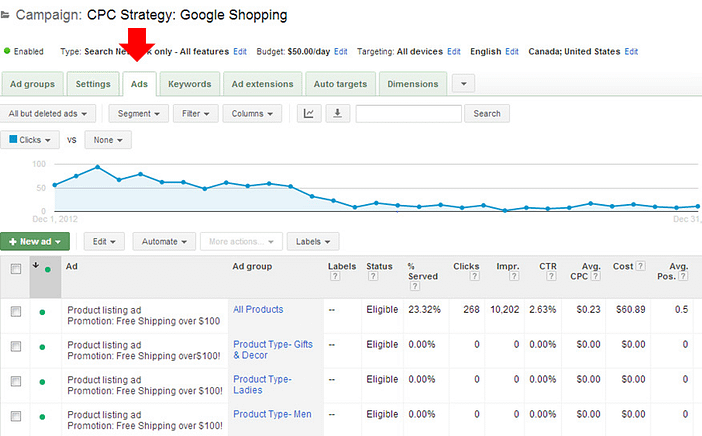Edit the $50.00/day budget link
Image resolution: width=702 pixels, height=436 pixels.
(x=341, y=51)
